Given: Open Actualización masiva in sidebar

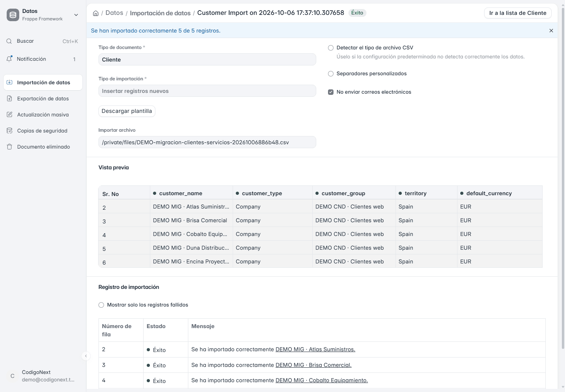Looking at the screenshot, I should coord(43,114).
